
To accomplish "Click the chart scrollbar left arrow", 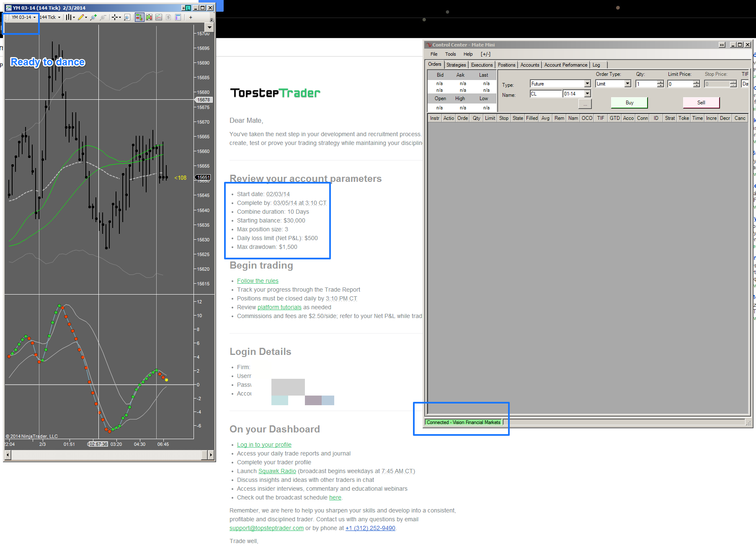I will tap(8, 455).
